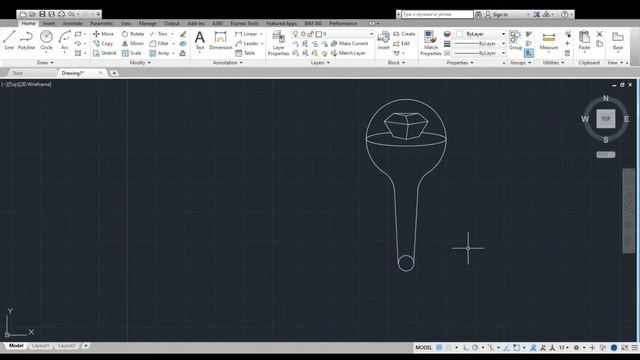
Task: Click the Rotate command
Action: tap(133, 34)
